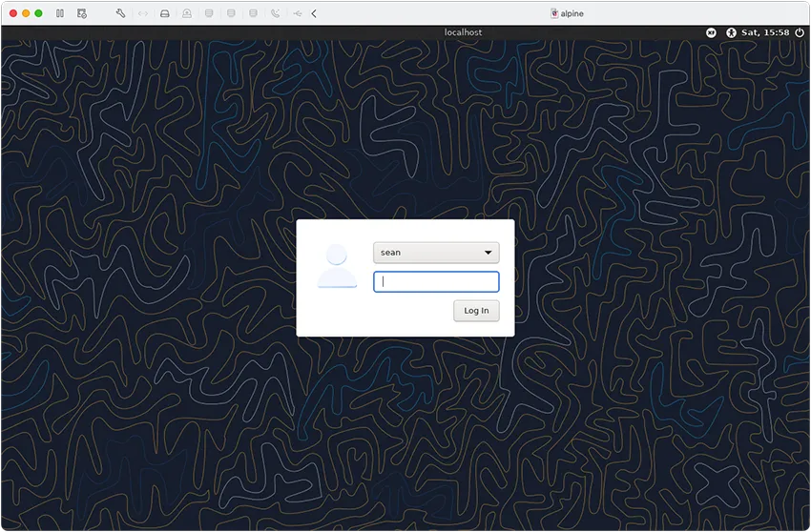The width and height of the screenshot is (811, 532).
Task: Open the power menu icon
Action: tap(800, 32)
